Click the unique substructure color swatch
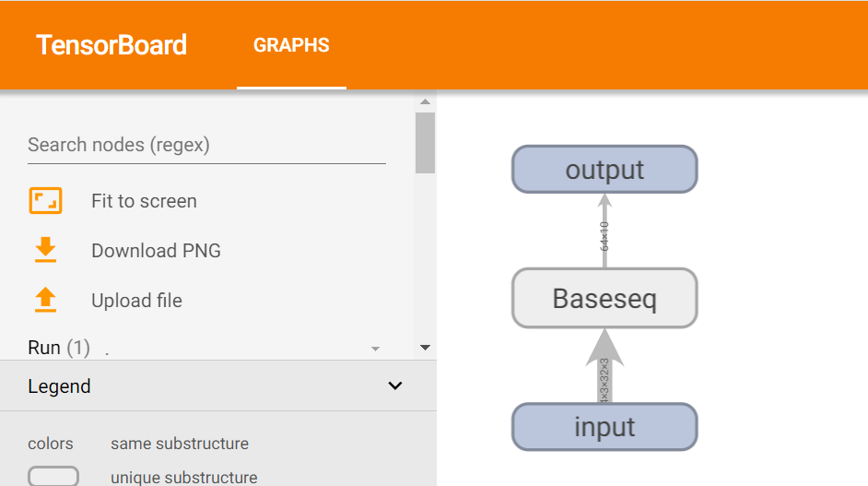The height and width of the screenshot is (486, 868). 53,477
